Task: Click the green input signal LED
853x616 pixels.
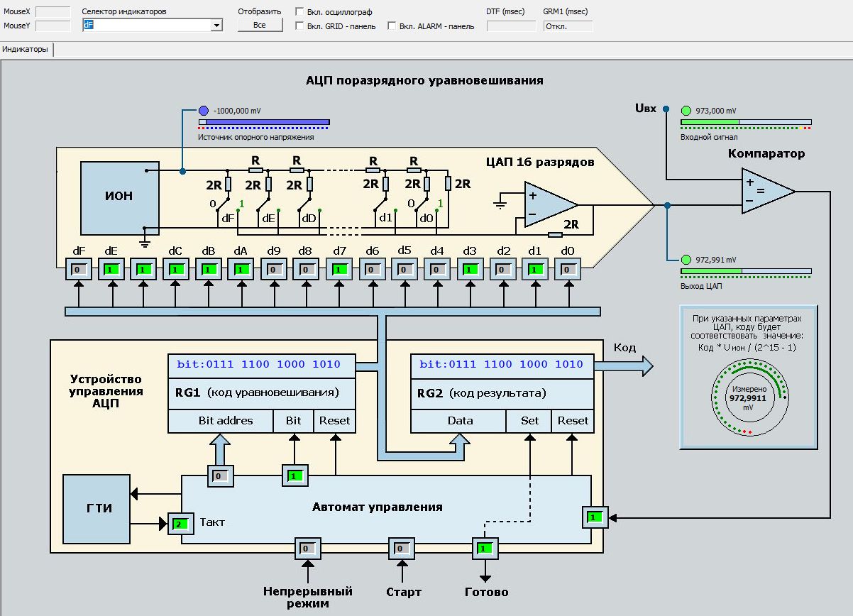Action: click(x=686, y=111)
